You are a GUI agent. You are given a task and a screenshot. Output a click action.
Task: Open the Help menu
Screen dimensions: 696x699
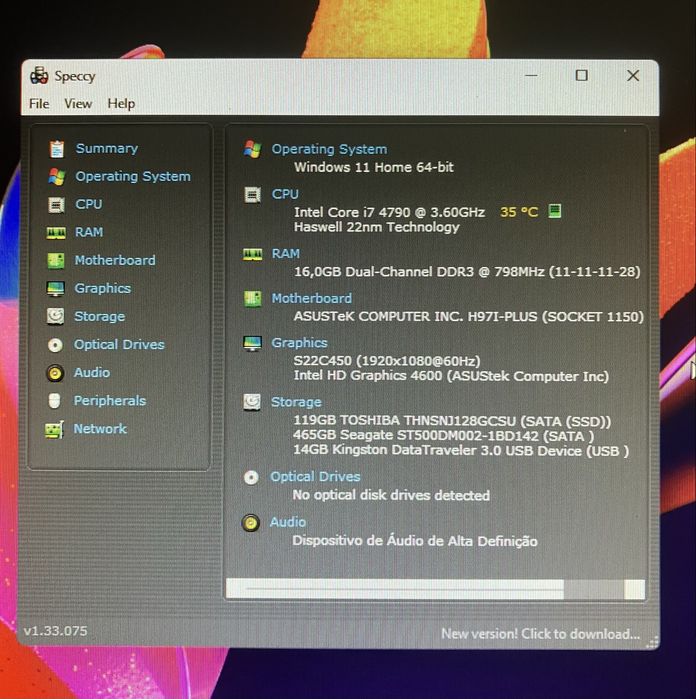pyautogui.click(x=121, y=103)
